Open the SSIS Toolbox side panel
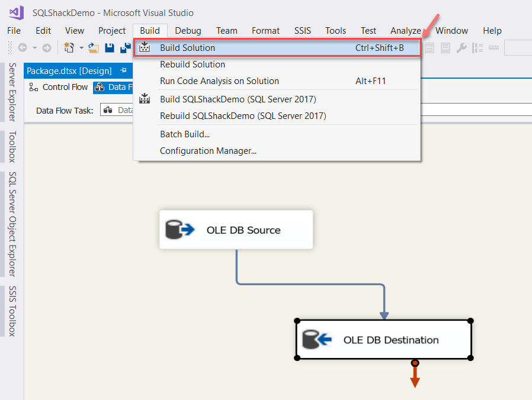Image resolution: width=532 pixels, height=400 pixels. [12, 311]
